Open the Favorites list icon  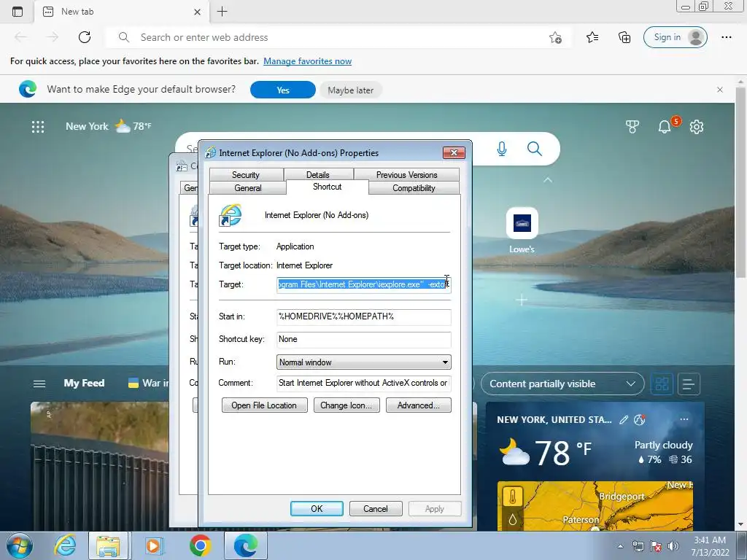click(x=592, y=37)
